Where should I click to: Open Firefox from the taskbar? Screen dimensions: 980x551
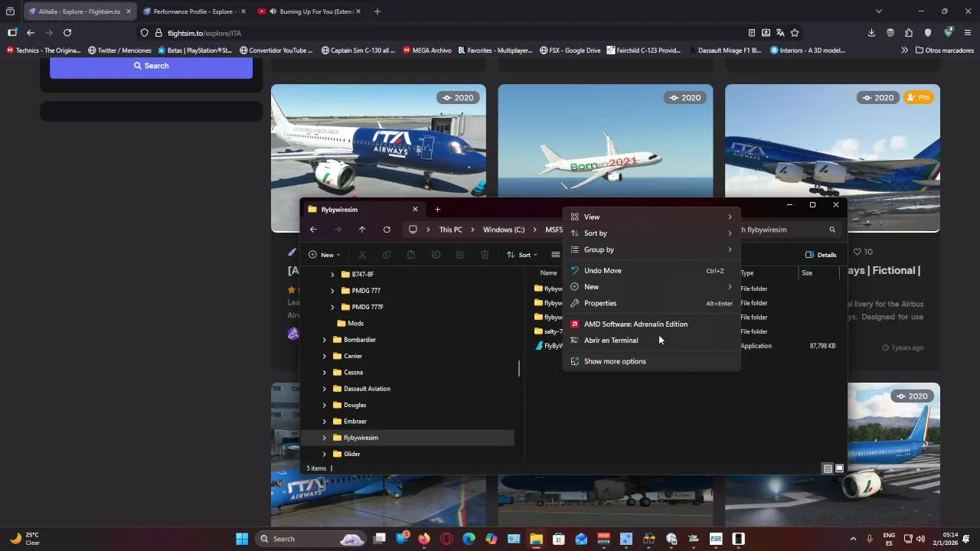(x=424, y=539)
